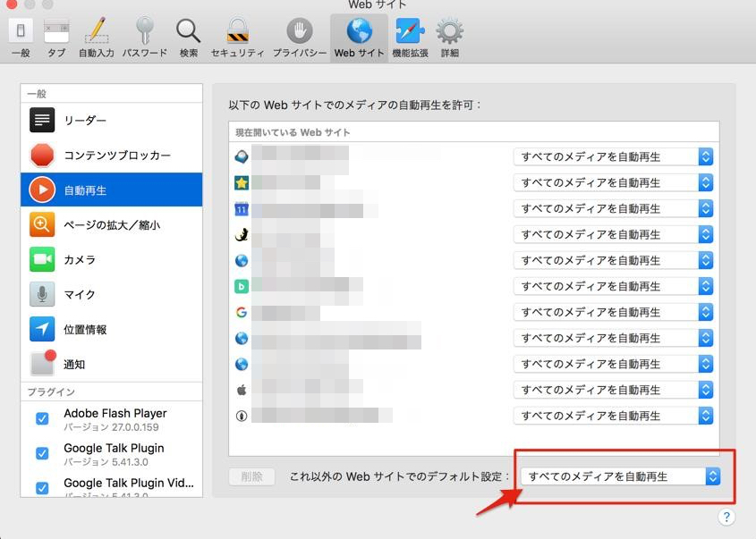This screenshot has width=756, height=539.
Task: Open autoplay dropdown for the star icon site
Action: [x=613, y=183]
